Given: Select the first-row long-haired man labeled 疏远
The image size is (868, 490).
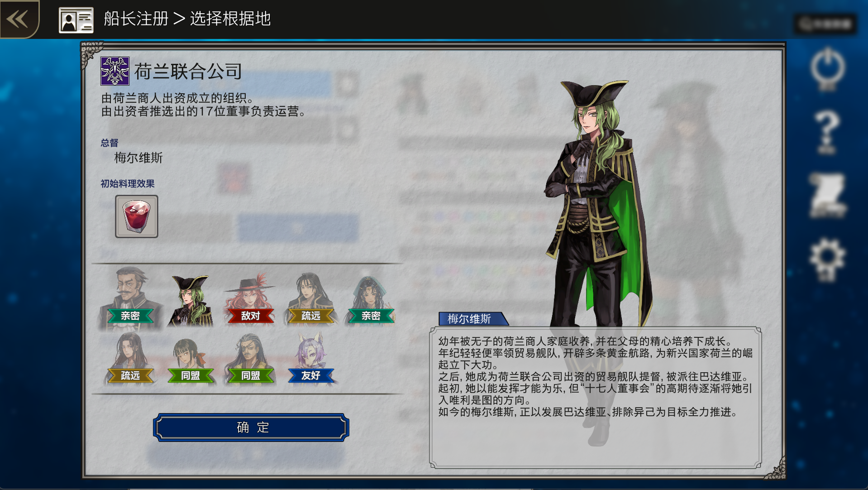Looking at the screenshot, I should [x=310, y=298].
